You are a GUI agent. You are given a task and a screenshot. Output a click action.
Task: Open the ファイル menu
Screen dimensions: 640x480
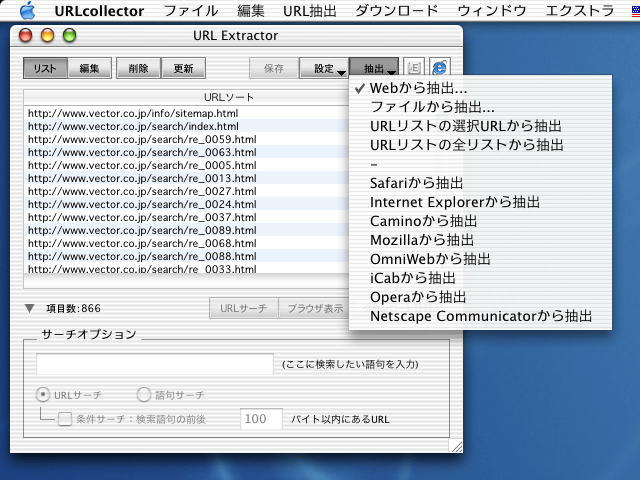pyautogui.click(x=191, y=11)
